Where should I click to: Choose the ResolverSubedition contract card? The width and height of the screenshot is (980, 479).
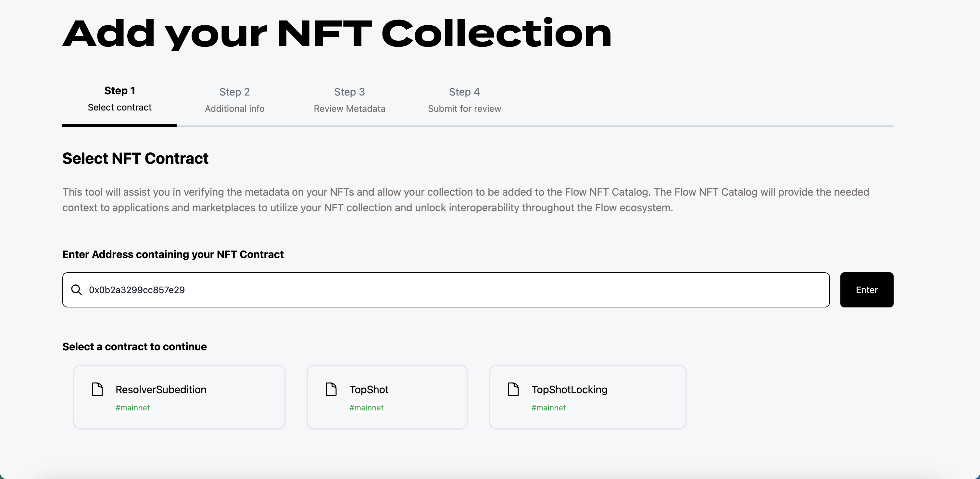tap(179, 397)
